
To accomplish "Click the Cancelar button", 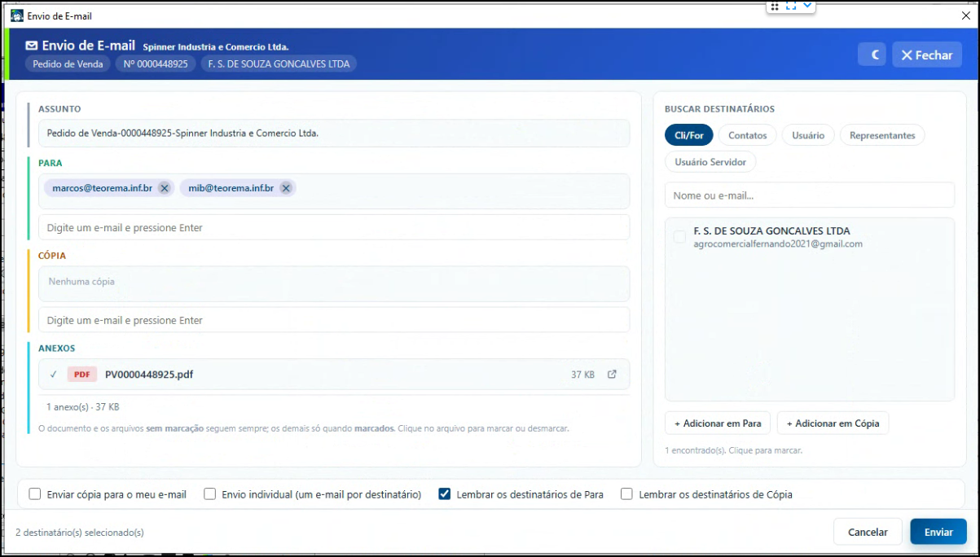I will click(x=868, y=532).
